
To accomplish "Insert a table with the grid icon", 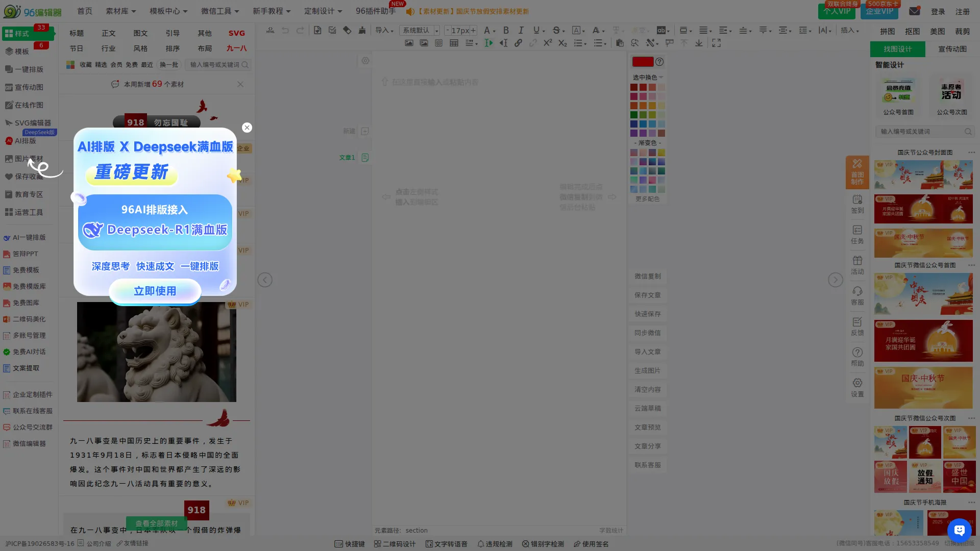I will pyautogui.click(x=454, y=43).
